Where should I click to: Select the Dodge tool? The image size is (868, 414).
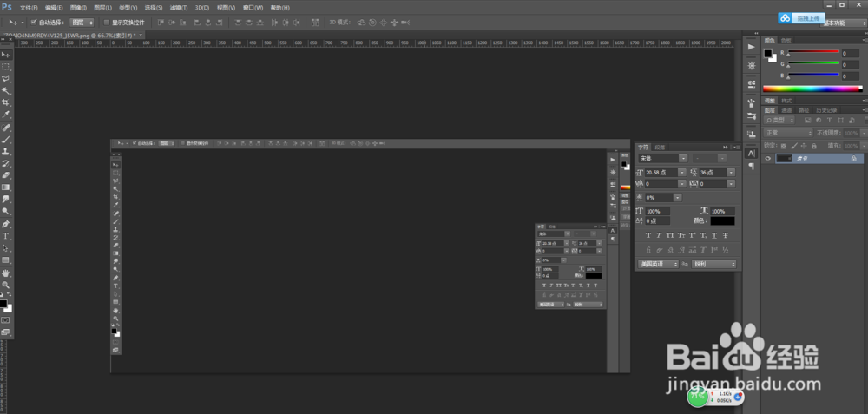click(x=6, y=212)
